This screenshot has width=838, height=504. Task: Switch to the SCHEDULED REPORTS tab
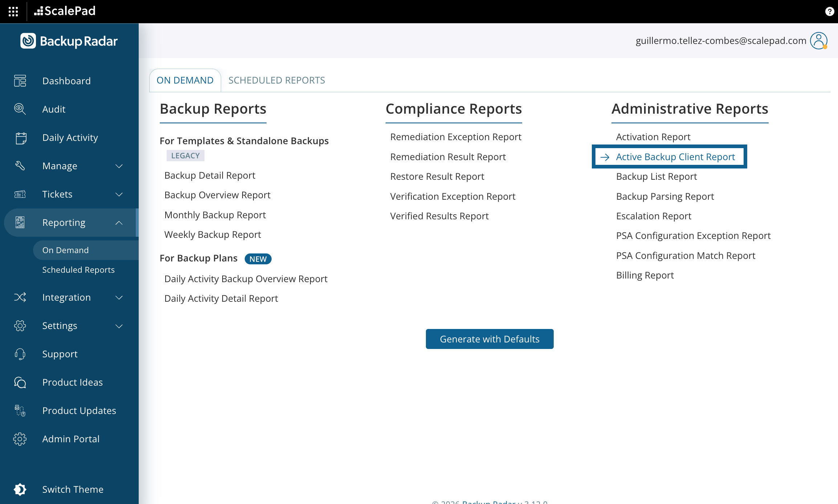tap(277, 80)
